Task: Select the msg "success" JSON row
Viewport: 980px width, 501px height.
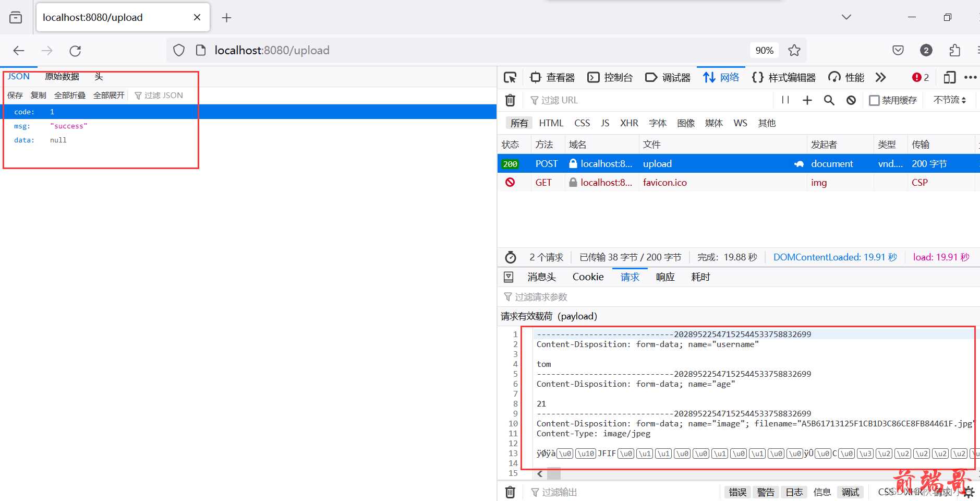Action: click(248, 126)
